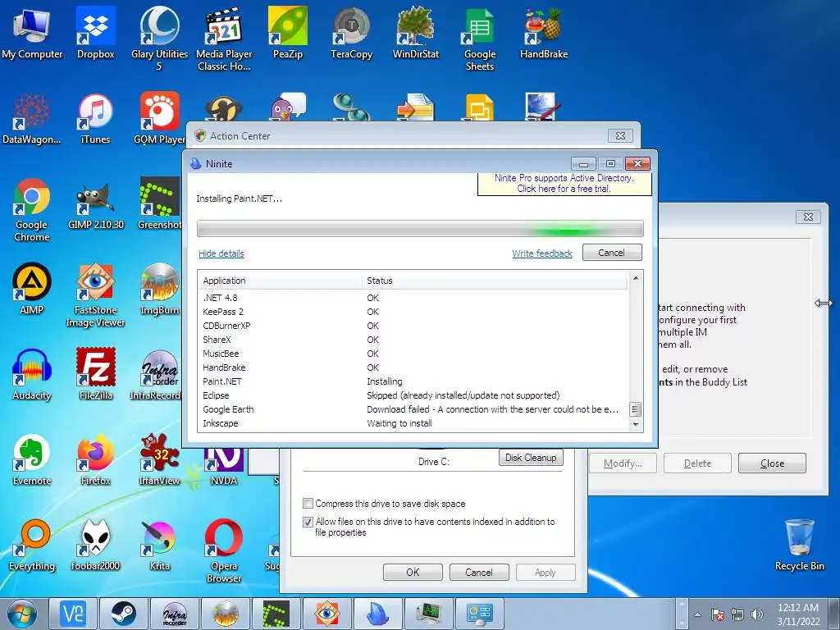840x630 pixels.
Task: Click the Disk Cleanup button
Action: [x=531, y=458]
